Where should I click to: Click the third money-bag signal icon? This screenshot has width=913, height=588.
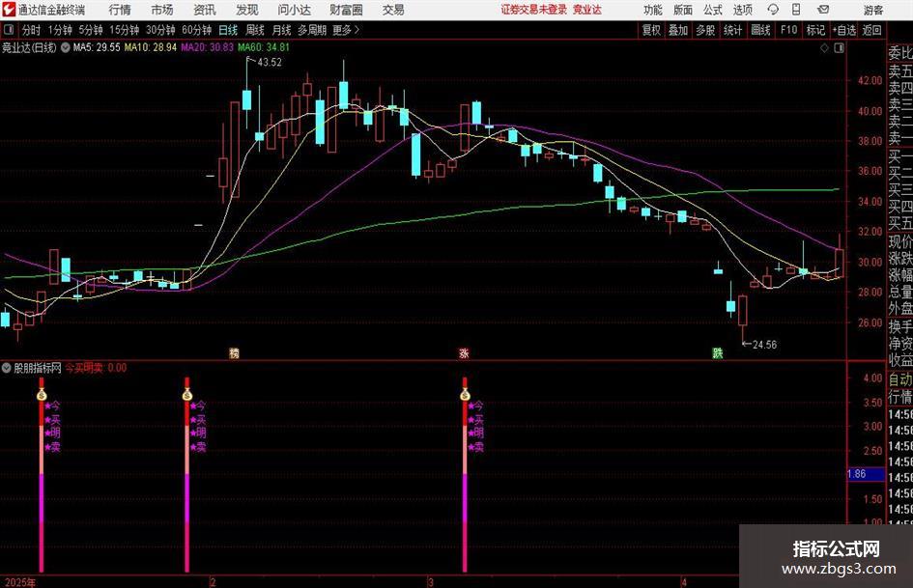click(465, 395)
